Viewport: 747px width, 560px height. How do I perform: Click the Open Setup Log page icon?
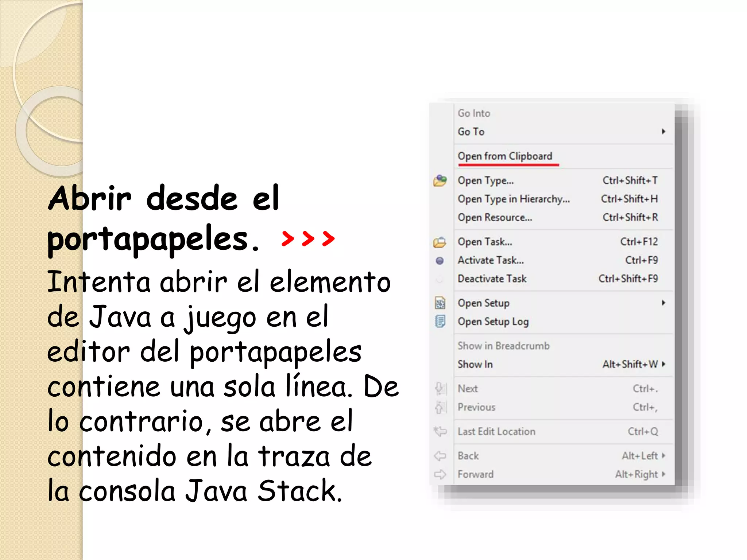[x=440, y=322]
